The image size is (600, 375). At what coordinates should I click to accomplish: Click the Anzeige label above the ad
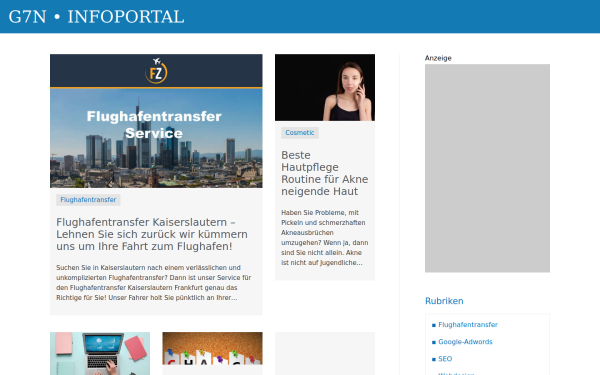pyautogui.click(x=438, y=58)
